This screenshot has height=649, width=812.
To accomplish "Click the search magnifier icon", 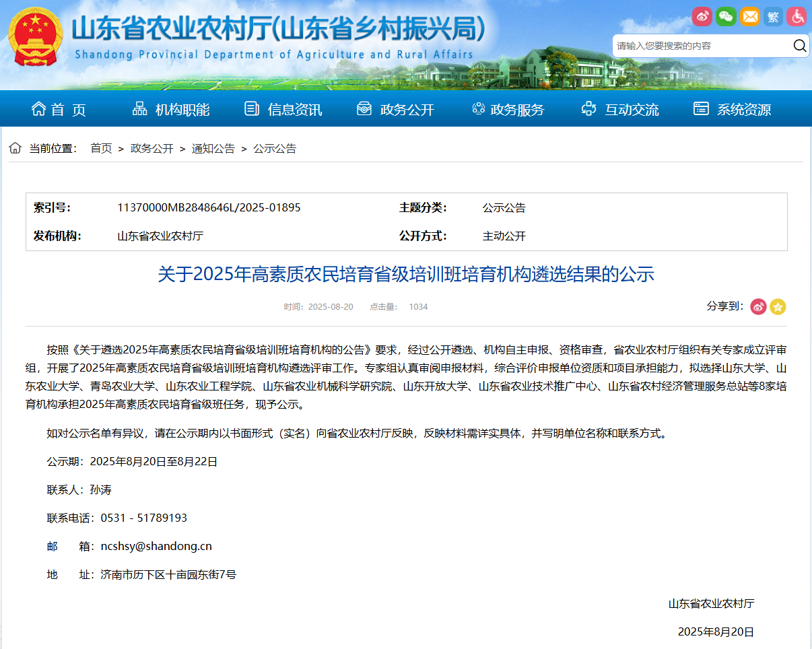I will click(799, 46).
